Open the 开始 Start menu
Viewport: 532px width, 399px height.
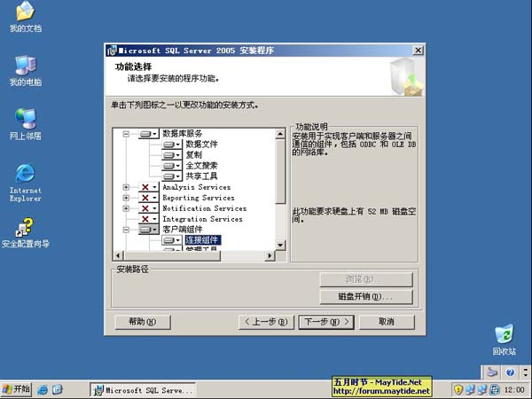(17, 389)
